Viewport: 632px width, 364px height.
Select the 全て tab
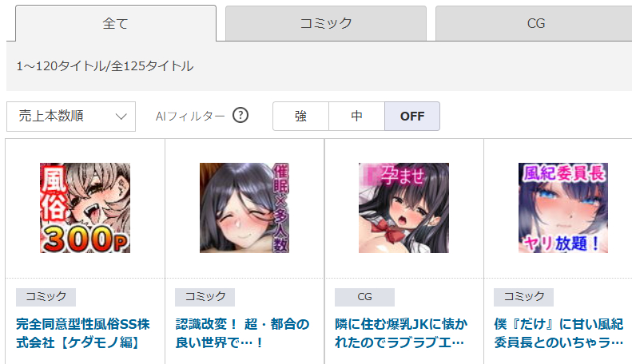point(116,23)
